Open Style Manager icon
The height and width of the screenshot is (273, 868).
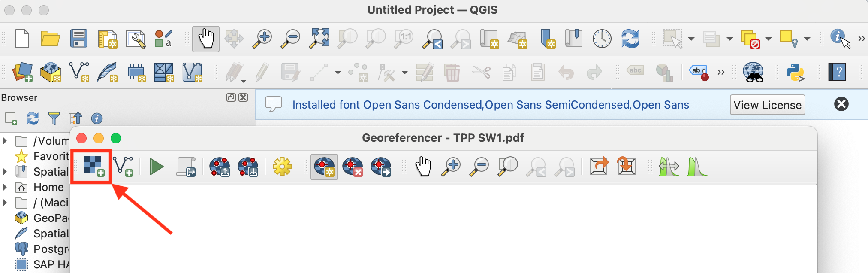(163, 39)
